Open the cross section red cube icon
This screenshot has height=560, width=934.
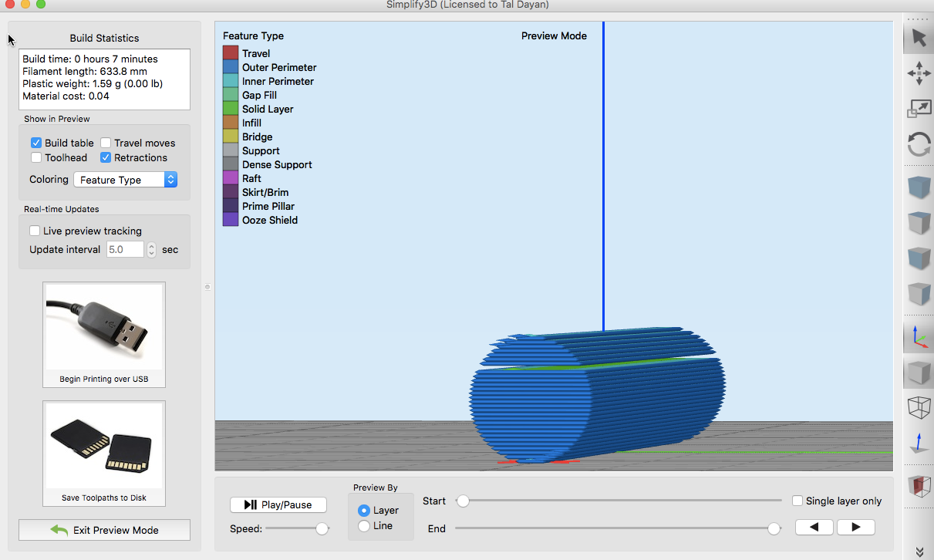pyautogui.click(x=919, y=486)
